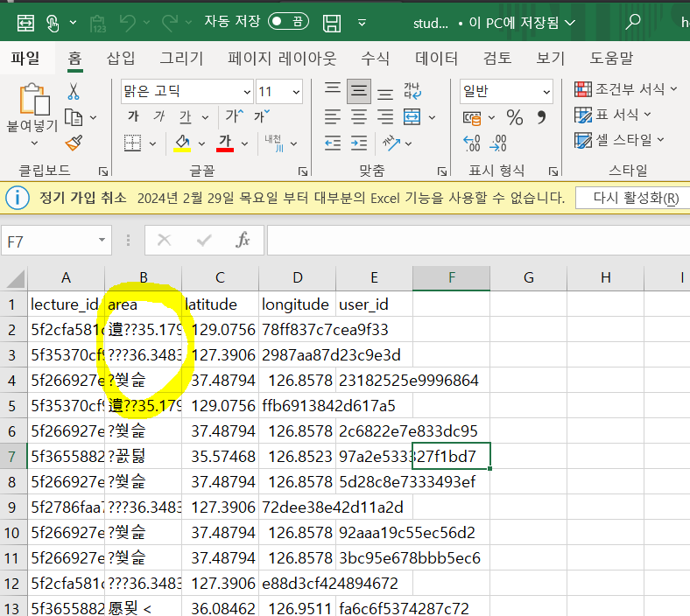Click the Undo arrow icon
The image size is (690, 616).
tap(128, 23)
